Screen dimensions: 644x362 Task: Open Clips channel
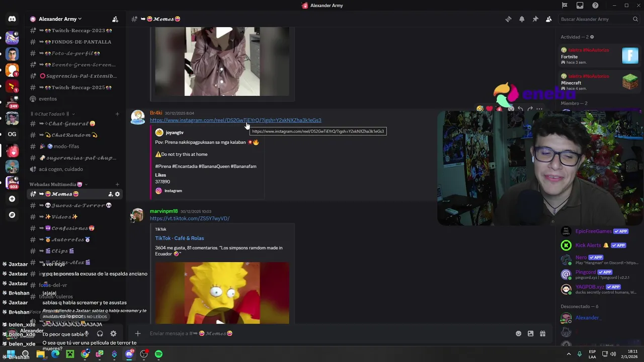pos(74,251)
